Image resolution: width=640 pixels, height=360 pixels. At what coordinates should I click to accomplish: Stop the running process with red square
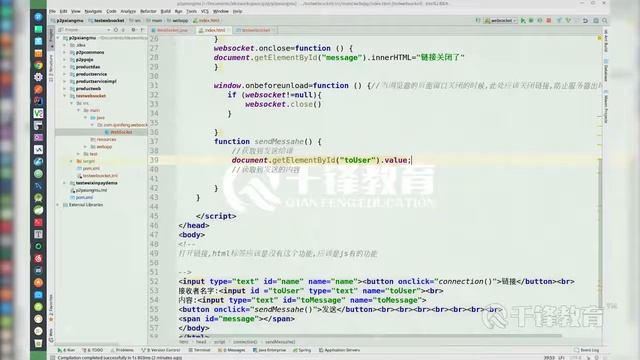point(549,20)
